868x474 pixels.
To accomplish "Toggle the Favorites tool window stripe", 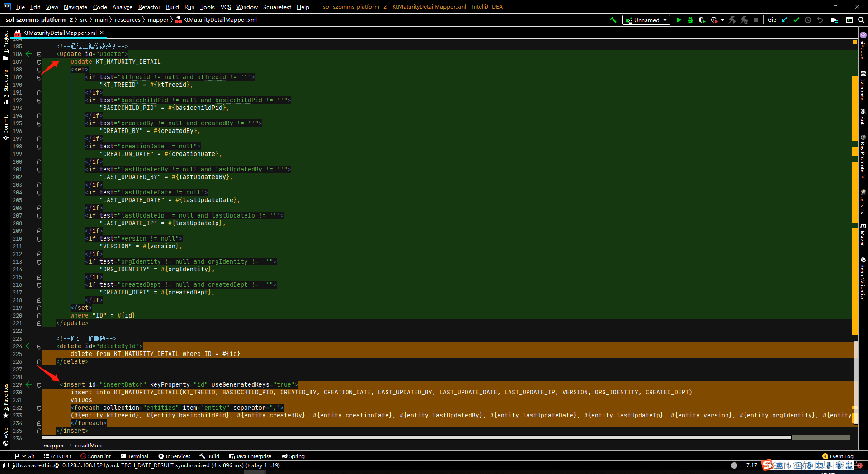I will point(5,401).
